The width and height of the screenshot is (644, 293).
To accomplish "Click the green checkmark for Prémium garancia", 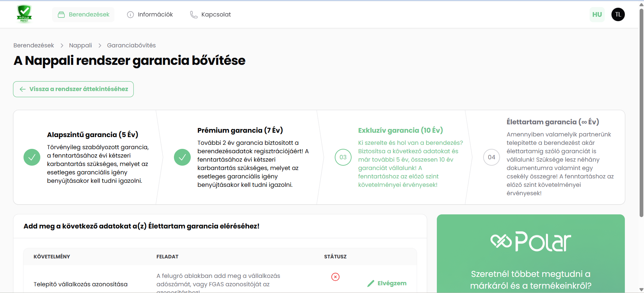I will click(x=182, y=157).
